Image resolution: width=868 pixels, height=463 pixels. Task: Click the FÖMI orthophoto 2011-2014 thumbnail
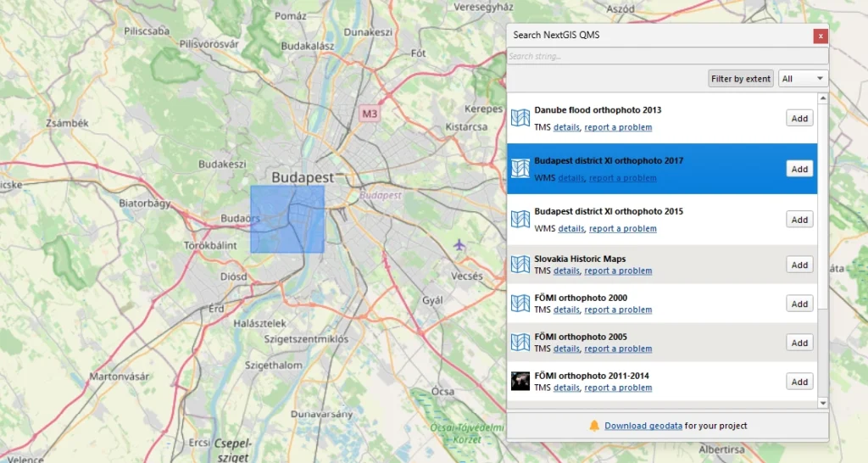coord(520,382)
